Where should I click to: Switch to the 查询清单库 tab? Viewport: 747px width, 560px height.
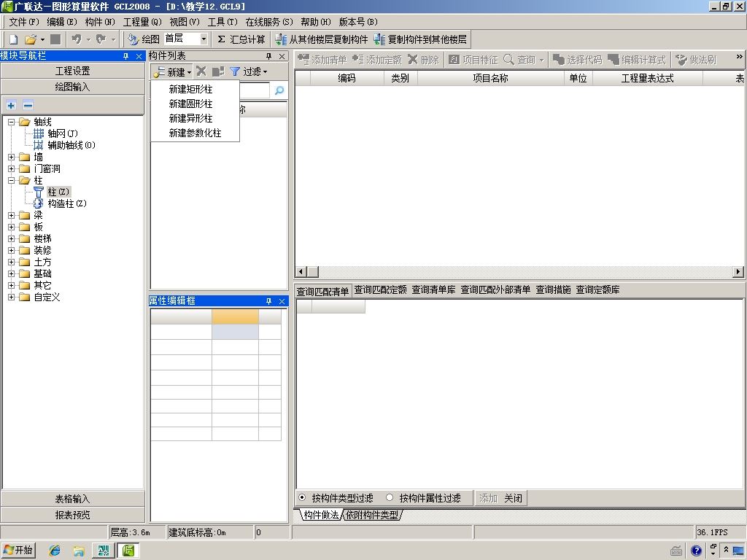click(x=433, y=289)
